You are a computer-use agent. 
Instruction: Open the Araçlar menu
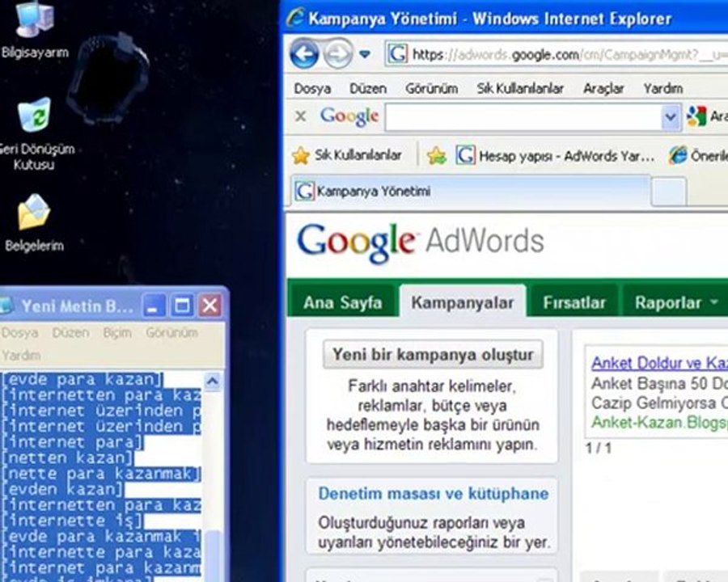click(x=603, y=88)
